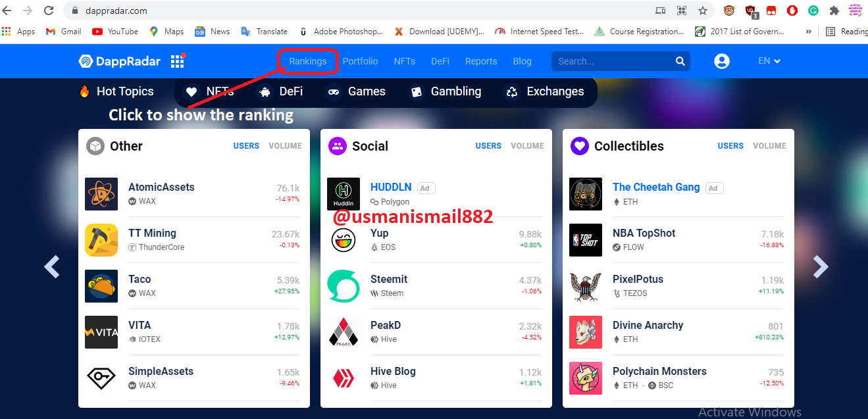The height and width of the screenshot is (419, 868).
Task: Open the EN language dropdown
Action: click(x=769, y=61)
